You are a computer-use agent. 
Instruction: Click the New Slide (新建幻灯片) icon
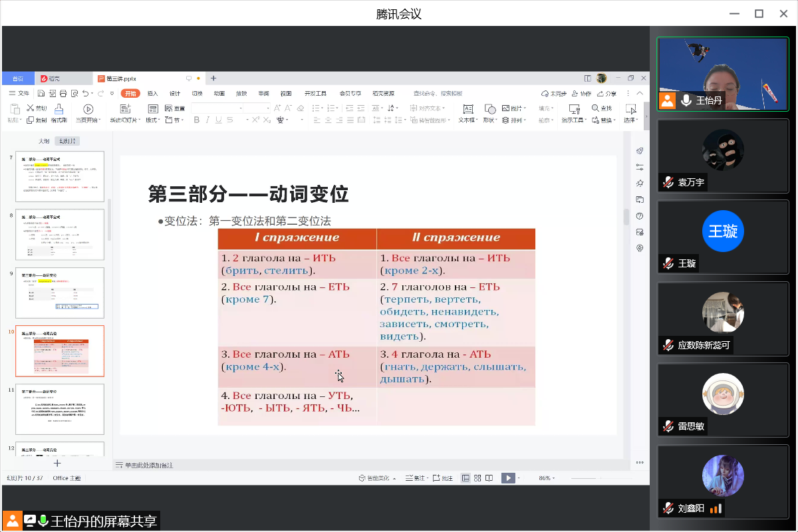124,109
